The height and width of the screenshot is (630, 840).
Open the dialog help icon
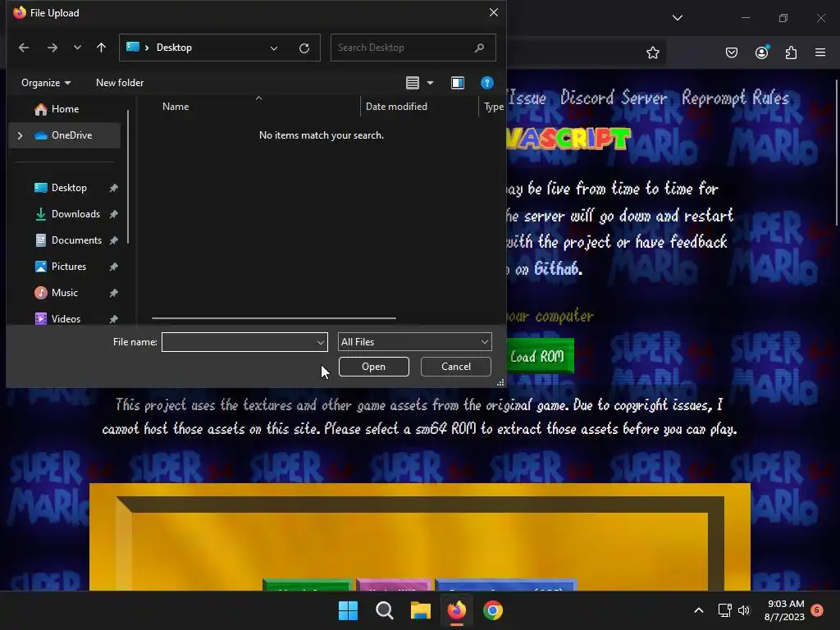486,83
